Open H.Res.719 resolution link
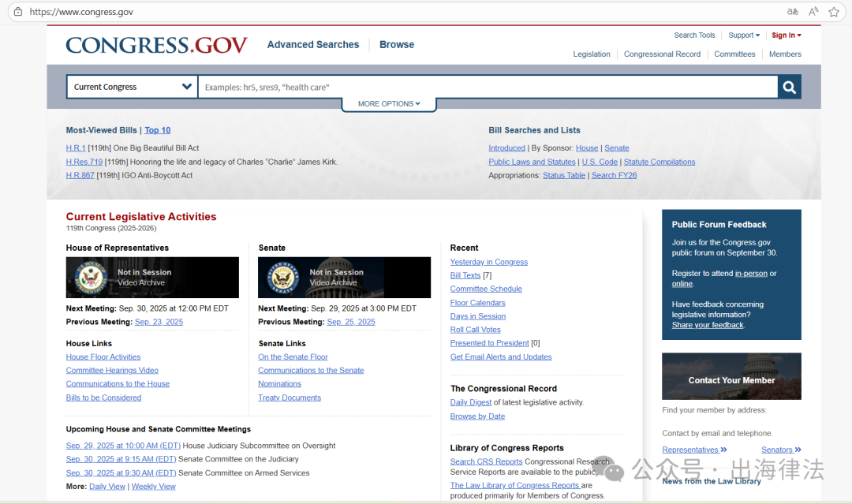This screenshot has height=504, width=852. [x=84, y=162]
